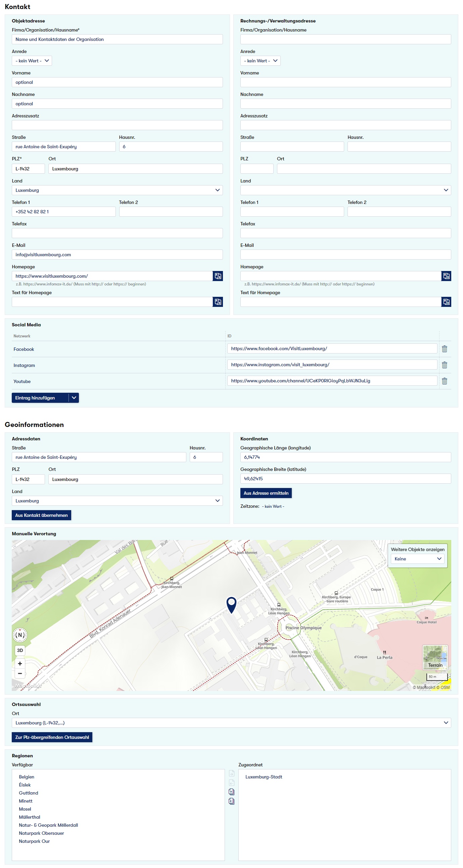Click the Geographische Länge (longitude) field
Viewport: 463px width, 868px height.
[x=345, y=457]
